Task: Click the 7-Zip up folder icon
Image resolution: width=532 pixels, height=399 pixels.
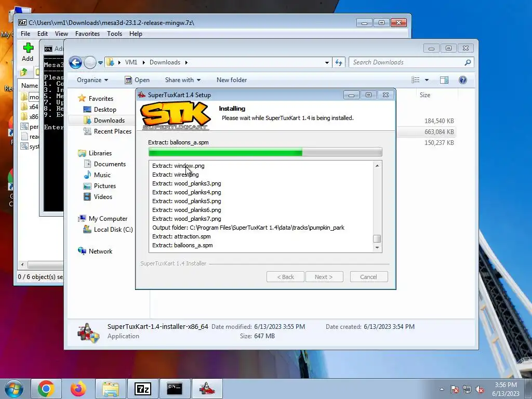Action: point(24,72)
